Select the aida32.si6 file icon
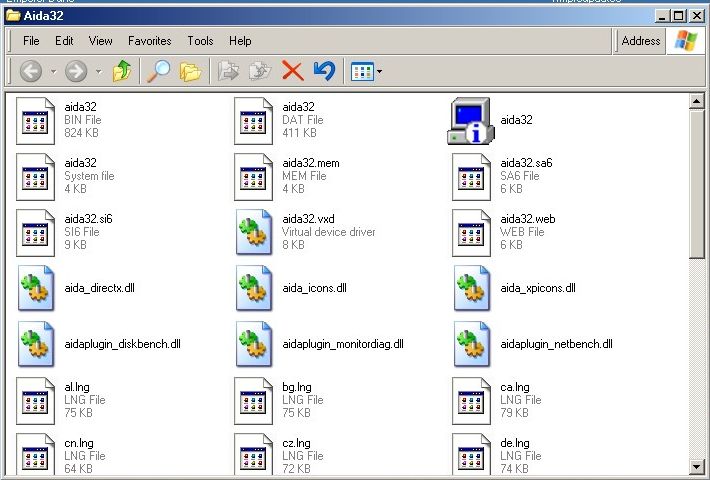Screen dimensions: 710x480 point(35,233)
